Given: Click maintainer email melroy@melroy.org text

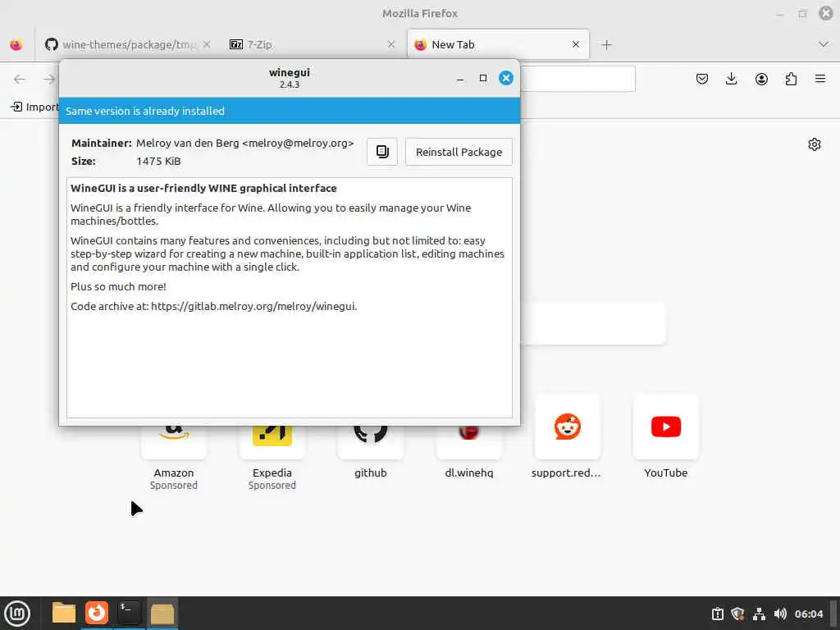Looking at the screenshot, I should coord(298,143).
